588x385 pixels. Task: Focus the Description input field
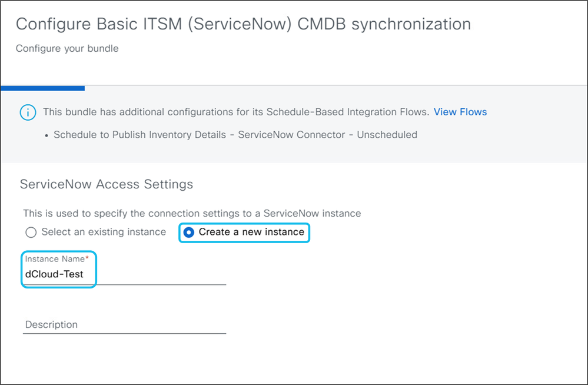pos(124,325)
